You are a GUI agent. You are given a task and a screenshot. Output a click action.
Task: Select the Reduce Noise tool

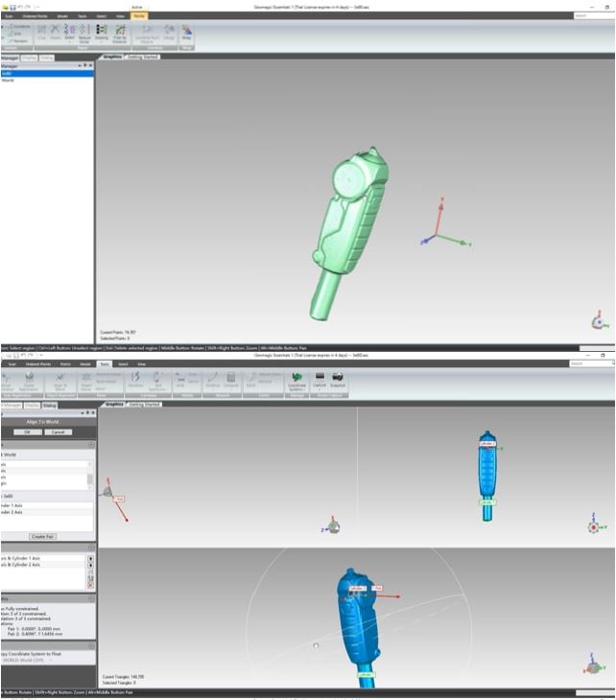coord(84,34)
